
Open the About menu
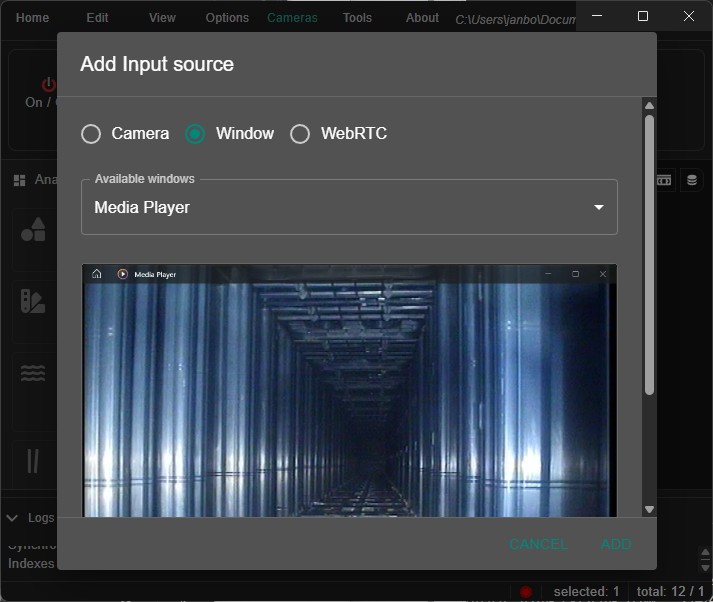point(422,18)
